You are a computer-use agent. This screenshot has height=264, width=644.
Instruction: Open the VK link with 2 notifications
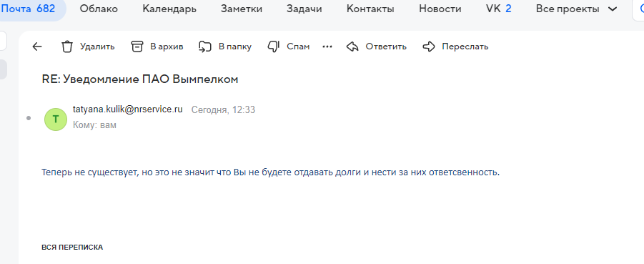(499, 9)
